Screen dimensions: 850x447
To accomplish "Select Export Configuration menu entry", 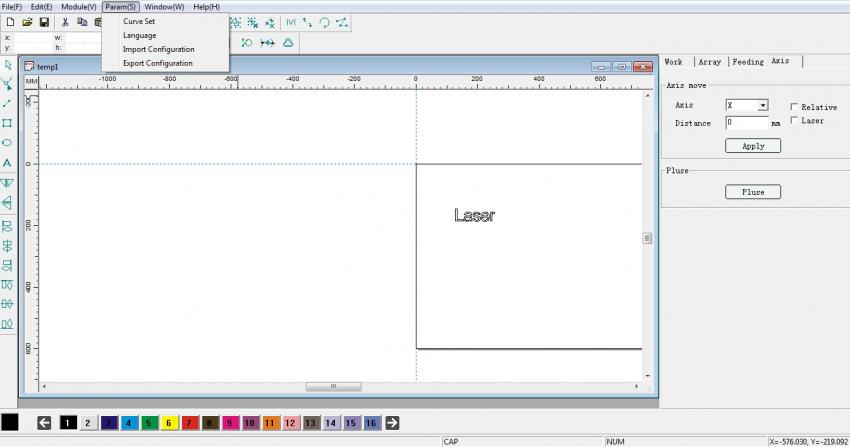I will (158, 63).
